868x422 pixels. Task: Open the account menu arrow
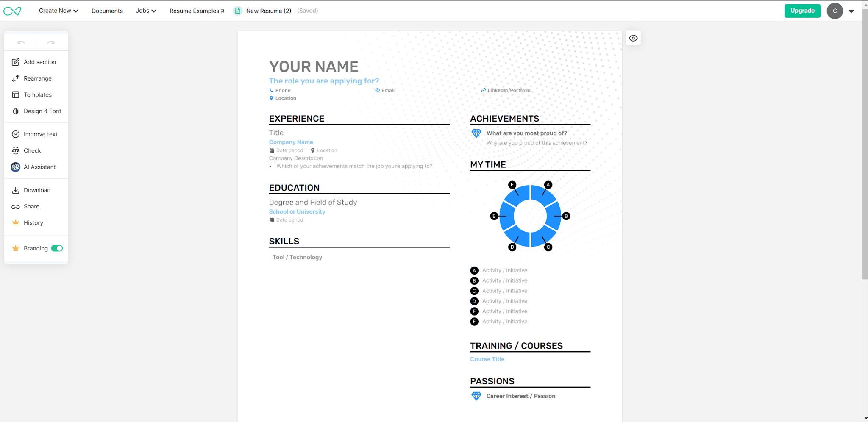pos(851,11)
